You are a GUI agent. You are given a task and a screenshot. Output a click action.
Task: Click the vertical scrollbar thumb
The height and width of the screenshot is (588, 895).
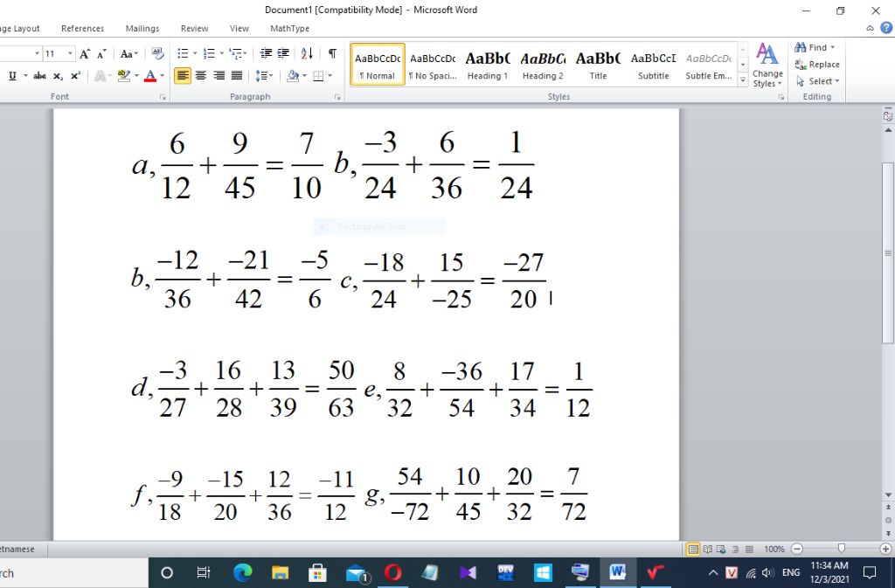[888, 252]
